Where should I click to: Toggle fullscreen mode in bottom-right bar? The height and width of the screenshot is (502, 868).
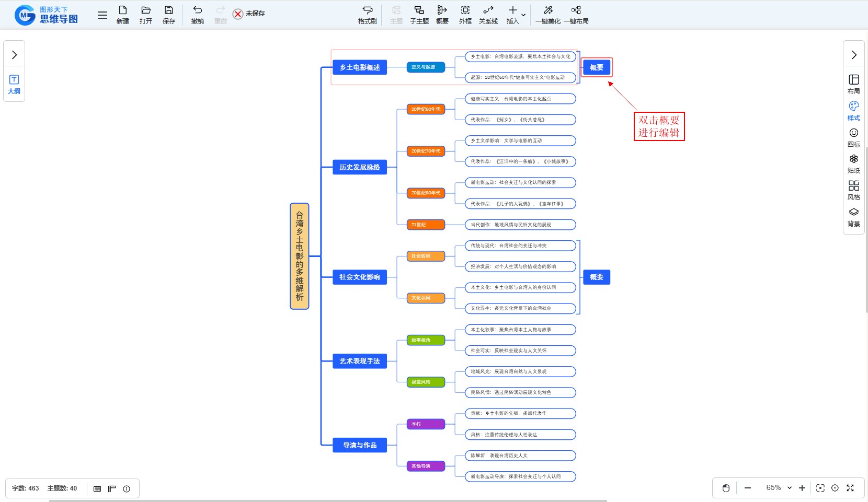click(850, 488)
